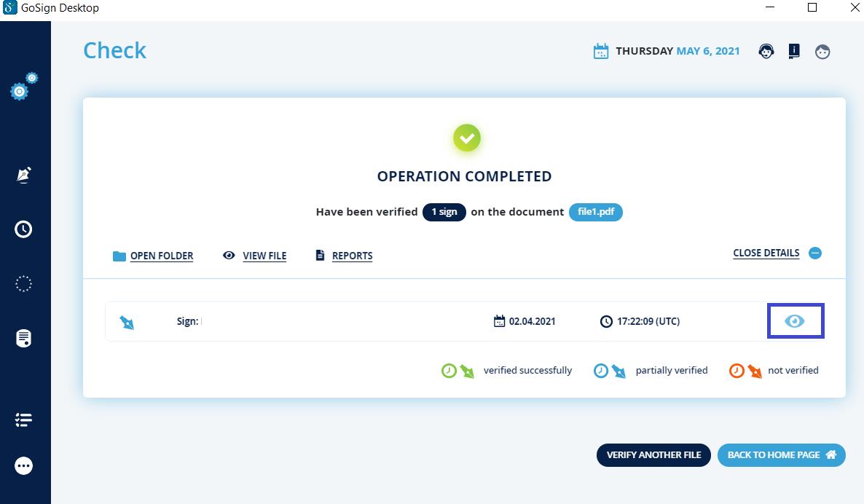Click BACK TO HOME PAGE button
Image resolution: width=864 pixels, height=504 pixels.
point(781,454)
